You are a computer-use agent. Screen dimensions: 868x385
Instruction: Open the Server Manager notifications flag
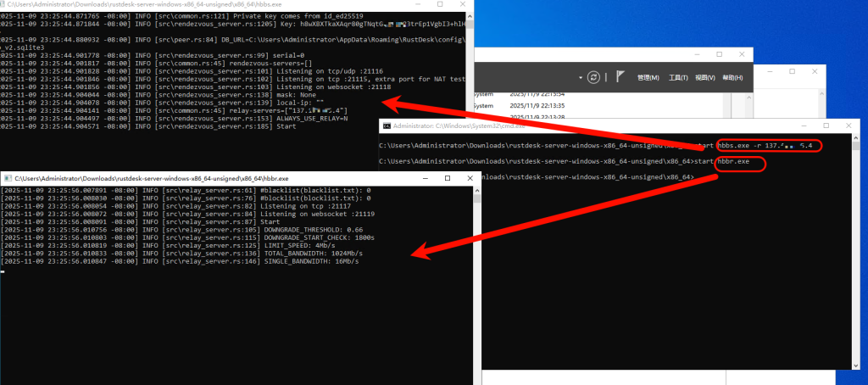pyautogui.click(x=620, y=77)
